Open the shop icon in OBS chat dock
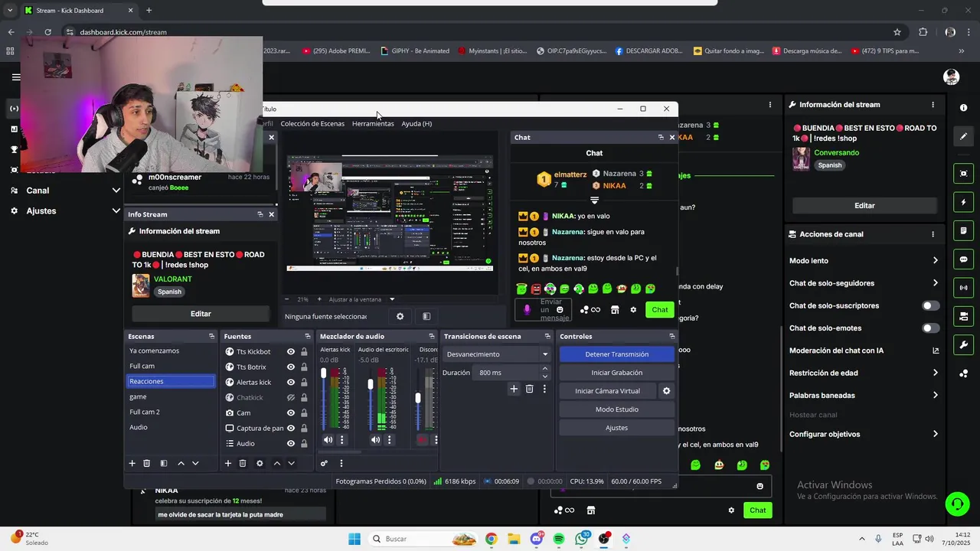The height and width of the screenshot is (551, 980). click(x=615, y=310)
